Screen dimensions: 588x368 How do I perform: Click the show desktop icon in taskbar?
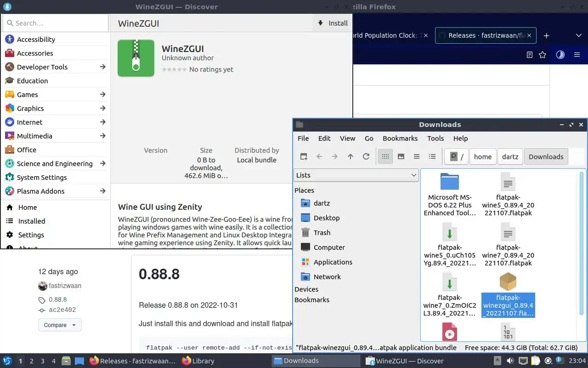(x=79, y=361)
